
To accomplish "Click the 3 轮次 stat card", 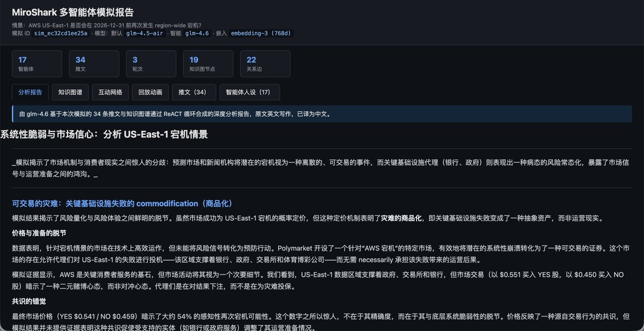I will [x=151, y=64].
